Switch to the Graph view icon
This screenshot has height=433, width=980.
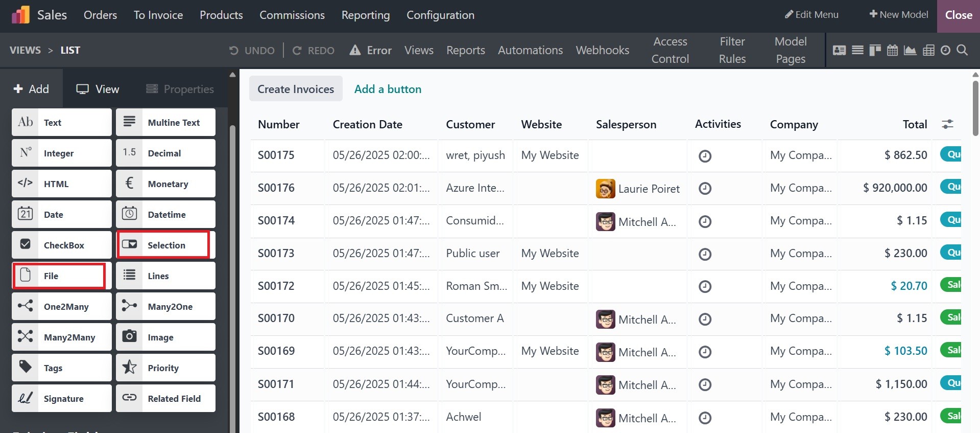[x=910, y=50]
